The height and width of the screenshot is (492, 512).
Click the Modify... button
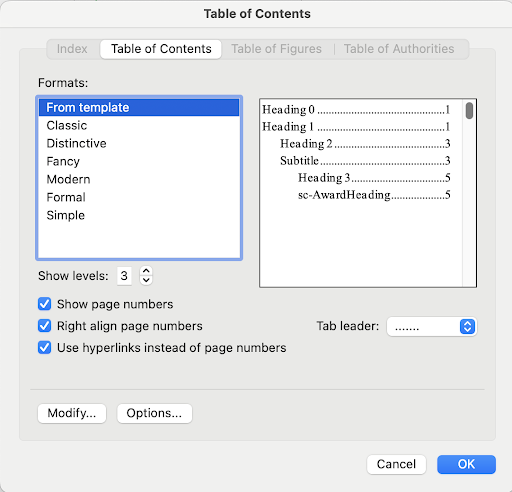[72, 413]
